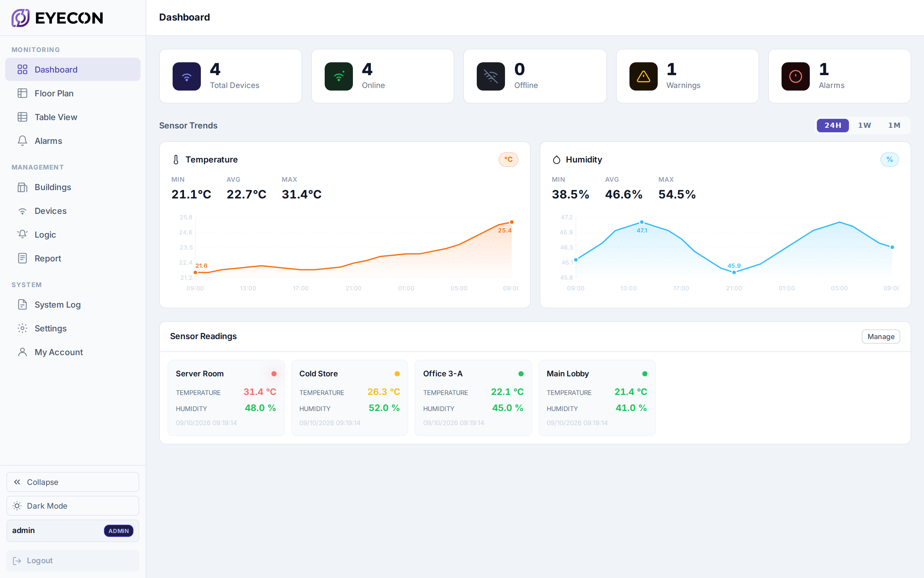924x578 pixels.
Task: Switch trends to 1M range
Action: [x=894, y=125]
